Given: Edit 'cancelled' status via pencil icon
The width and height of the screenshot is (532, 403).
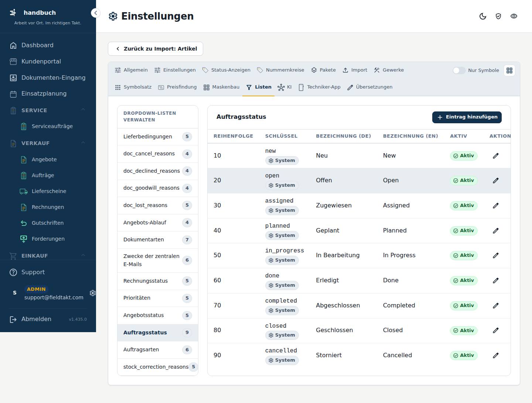Looking at the screenshot, I should pos(496,355).
